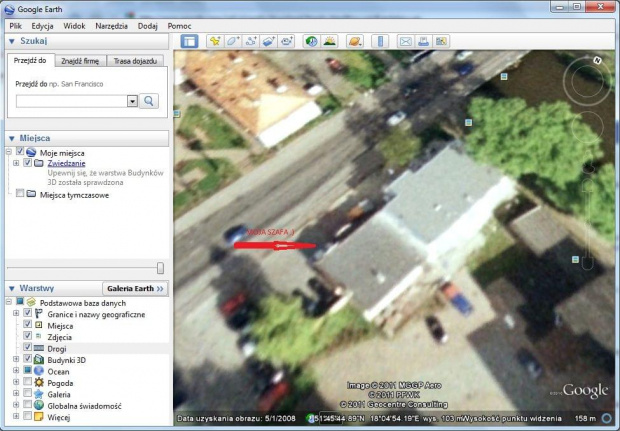Uncheck the Moje miejsca checkbox
The height and width of the screenshot is (431, 620).
pyautogui.click(x=20, y=151)
